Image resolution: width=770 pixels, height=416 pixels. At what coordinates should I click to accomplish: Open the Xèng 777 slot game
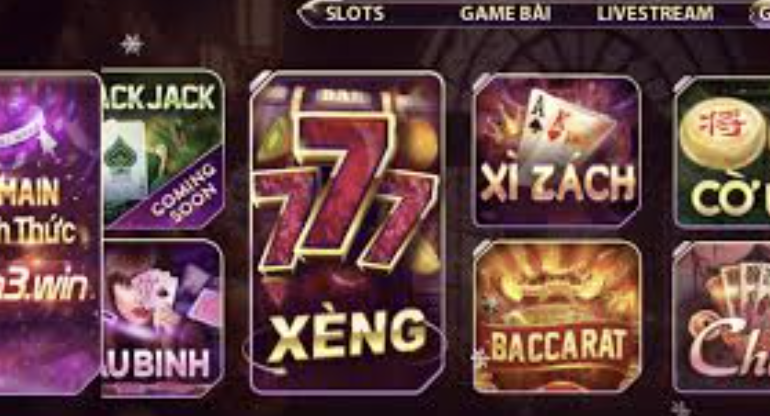pos(348,232)
